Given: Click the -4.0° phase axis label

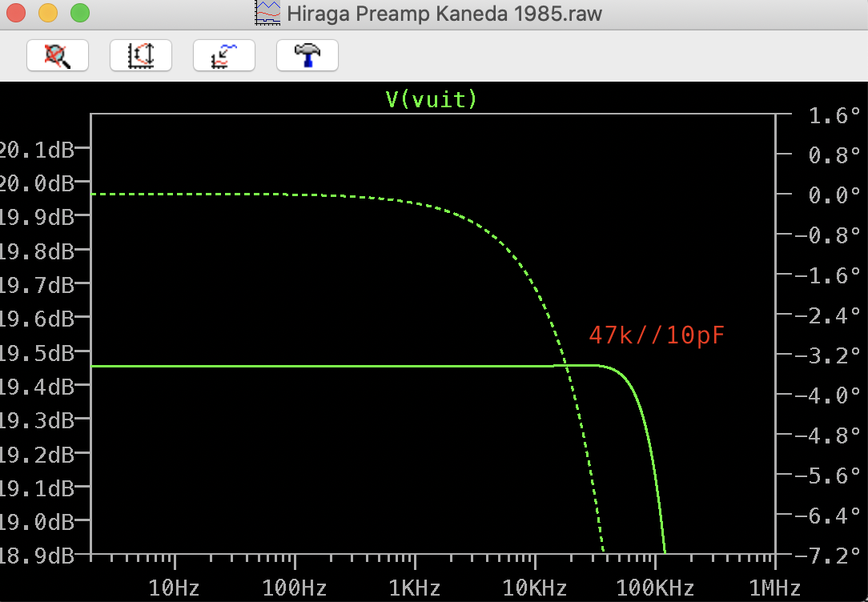Looking at the screenshot, I should click(828, 395).
